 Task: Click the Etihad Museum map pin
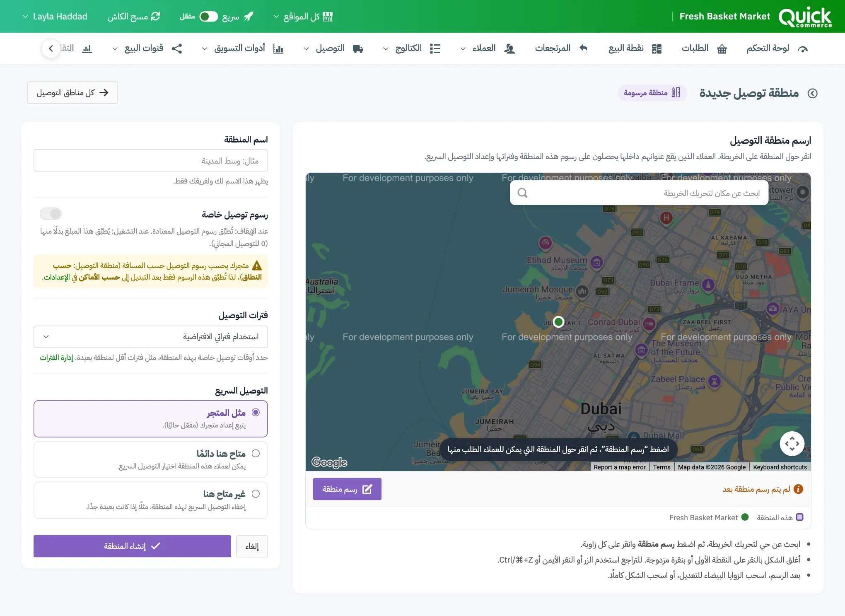click(x=597, y=262)
